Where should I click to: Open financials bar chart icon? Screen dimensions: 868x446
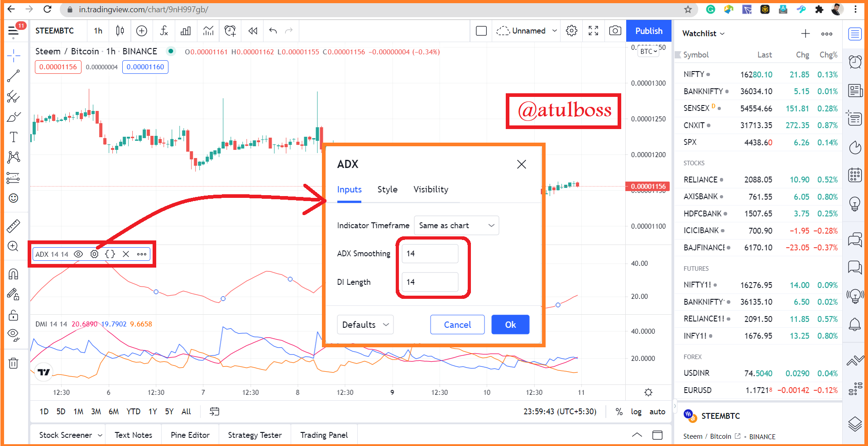click(x=186, y=31)
